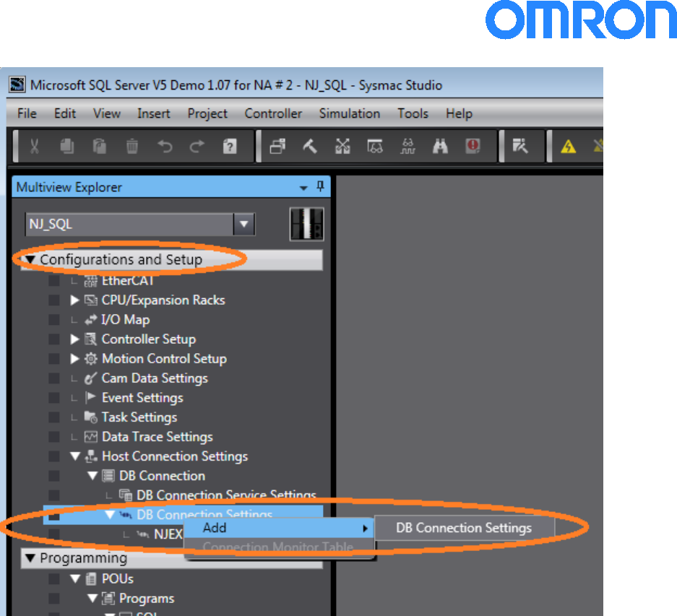Click the pencil edit pane toolbar icon
This screenshot has width=677, height=616.
[x=520, y=147]
